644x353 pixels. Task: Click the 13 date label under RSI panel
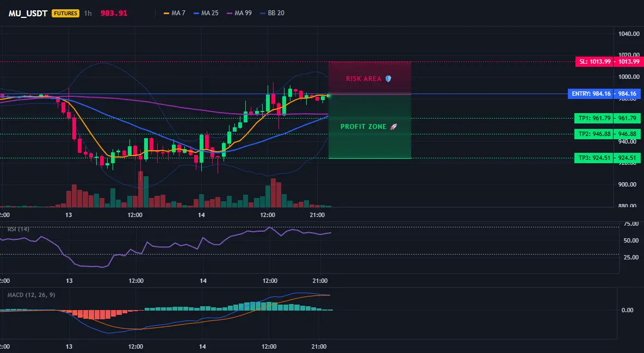point(69,281)
